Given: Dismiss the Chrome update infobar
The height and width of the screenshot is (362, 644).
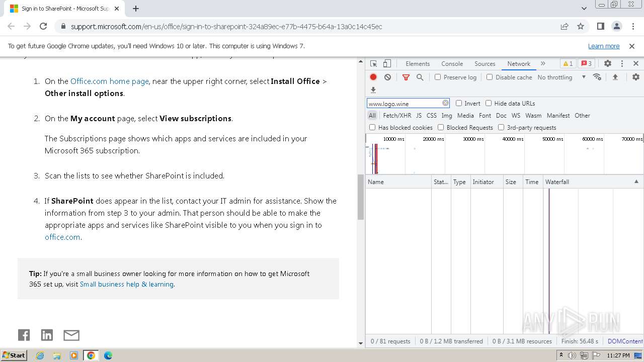Looking at the screenshot, I should [632, 46].
